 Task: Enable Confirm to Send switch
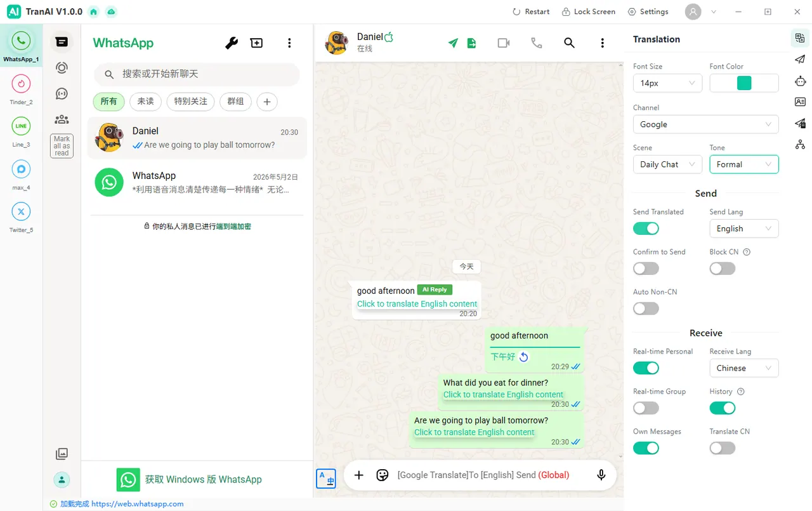click(646, 269)
